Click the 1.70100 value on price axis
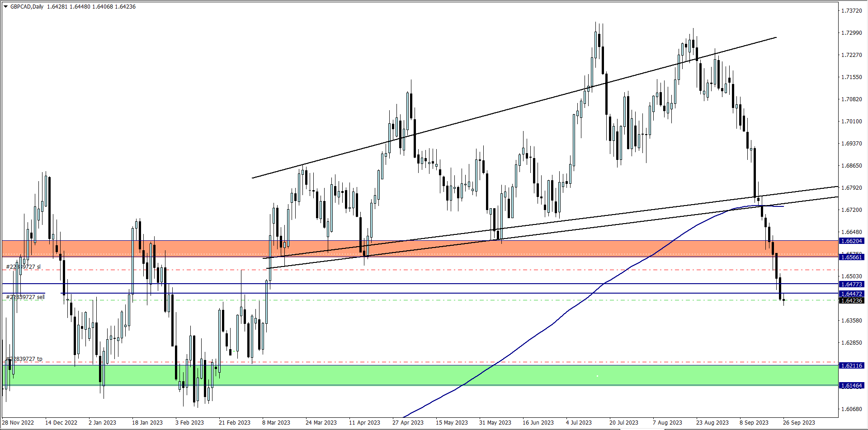 (x=851, y=122)
